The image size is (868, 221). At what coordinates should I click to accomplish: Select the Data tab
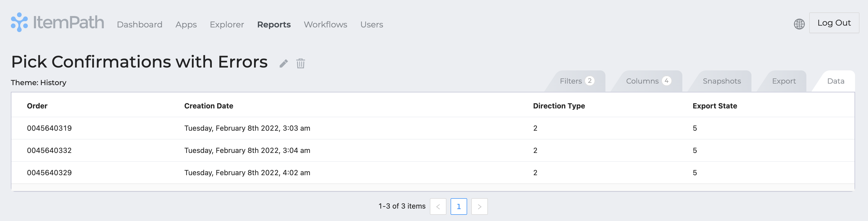coord(836,81)
